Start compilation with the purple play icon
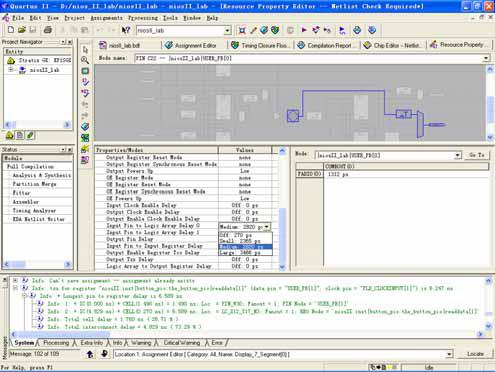This screenshot has height=372, width=495. coord(304,30)
